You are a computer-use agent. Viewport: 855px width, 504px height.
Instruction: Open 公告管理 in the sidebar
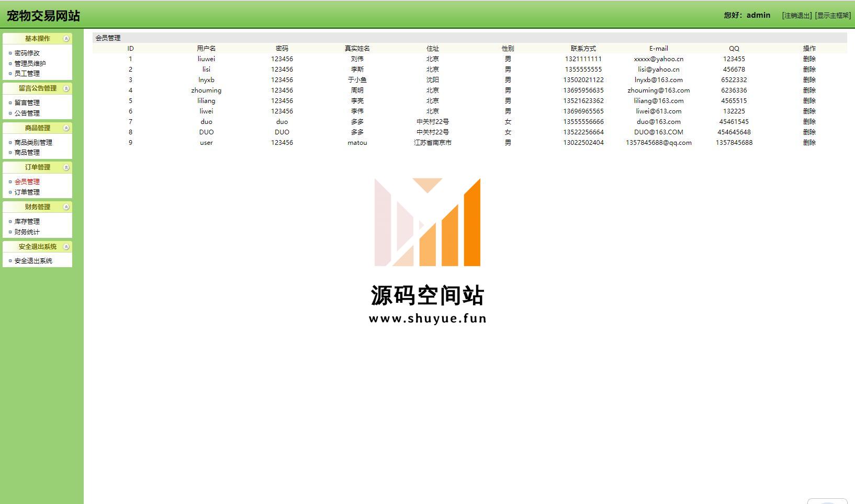27,113
